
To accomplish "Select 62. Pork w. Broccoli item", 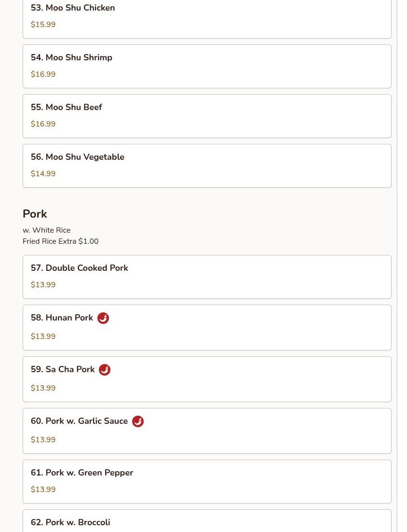I will [207, 521].
